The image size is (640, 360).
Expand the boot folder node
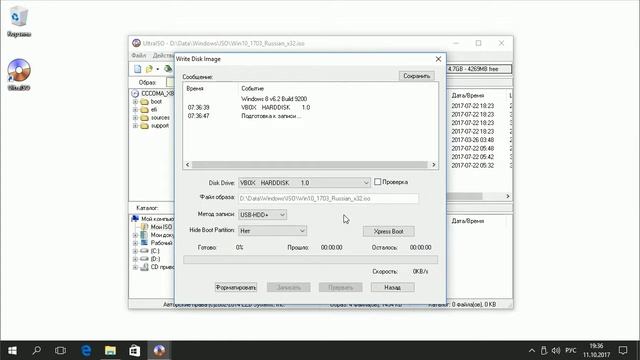[135, 102]
